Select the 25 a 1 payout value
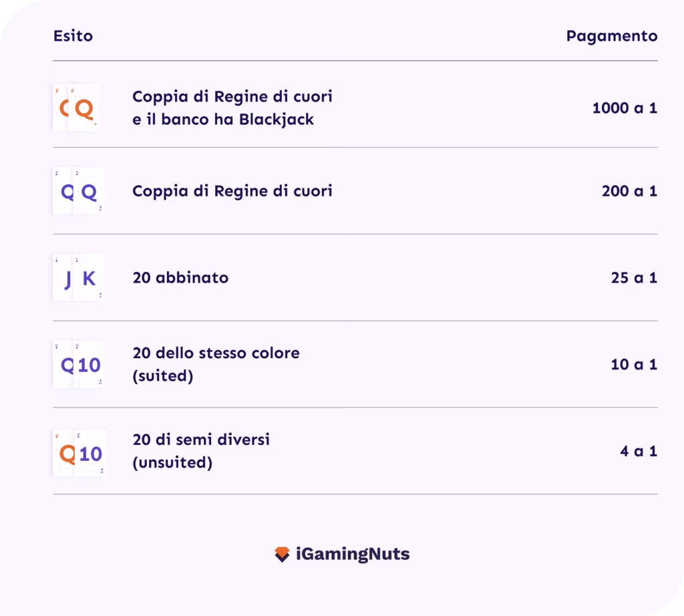This screenshot has width=684, height=616. (633, 278)
